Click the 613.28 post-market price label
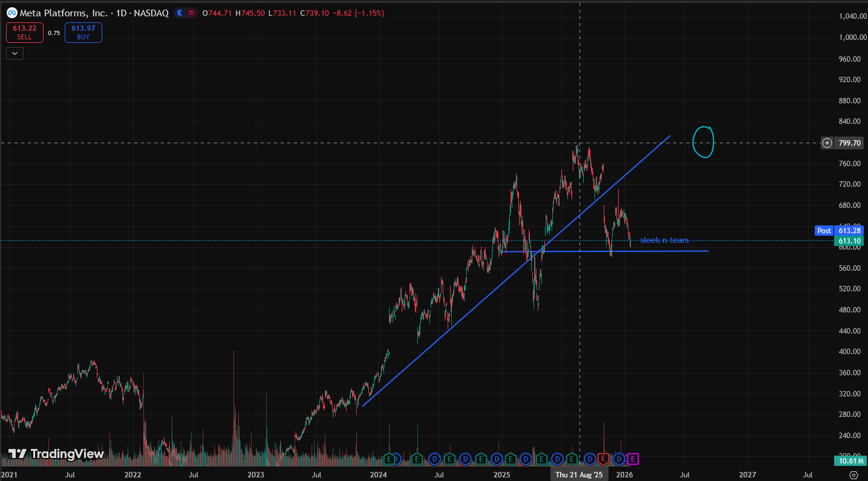868x481 pixels. click(x=850, y=231)
